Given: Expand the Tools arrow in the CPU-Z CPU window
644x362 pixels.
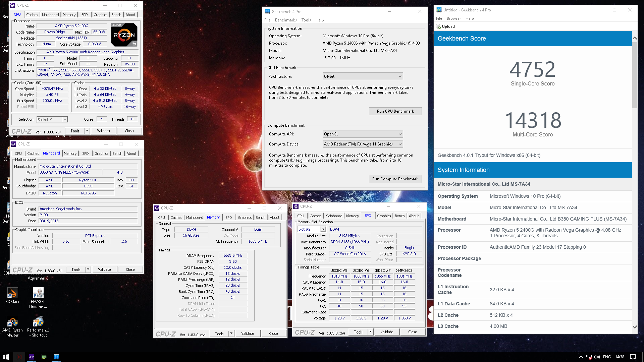Looking at the screenshot, I should pos(87,131).
